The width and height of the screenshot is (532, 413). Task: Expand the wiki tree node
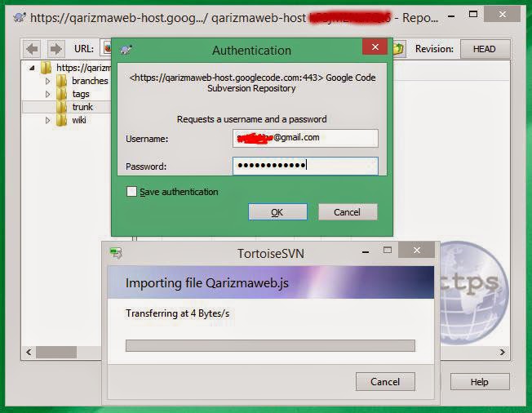point(48,120)
